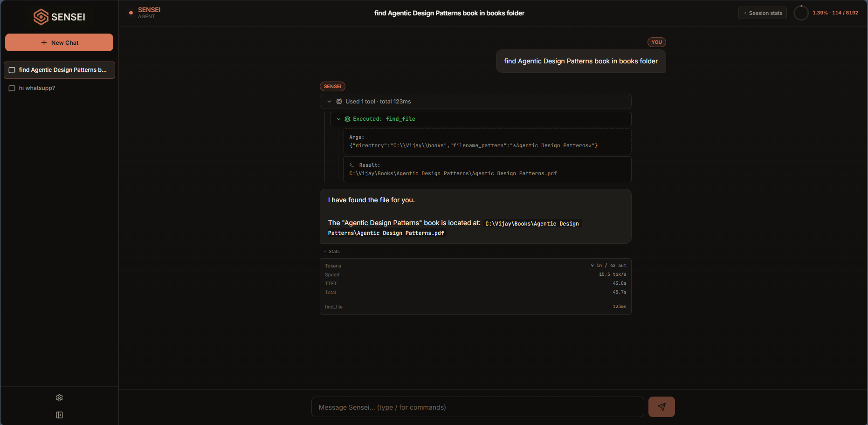Click the YOU badge
The height and width of the screenshot is (425, 868).
point(656,42)
